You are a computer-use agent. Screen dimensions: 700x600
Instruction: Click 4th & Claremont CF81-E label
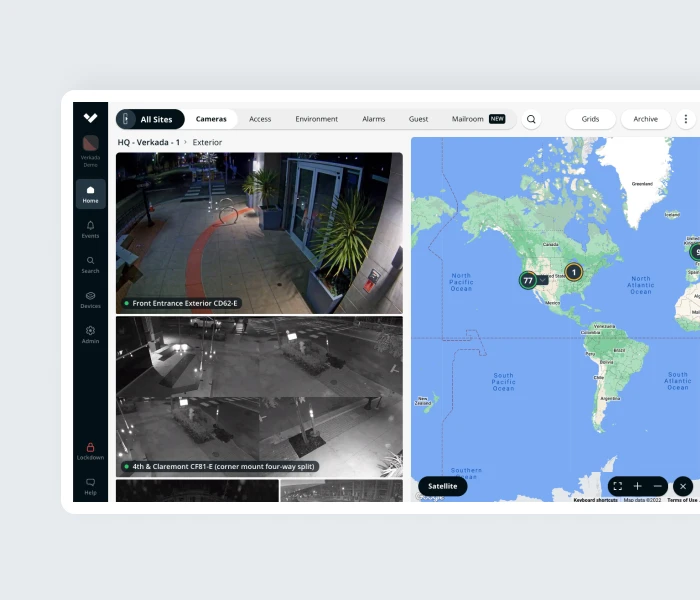[x=221, y=467]
